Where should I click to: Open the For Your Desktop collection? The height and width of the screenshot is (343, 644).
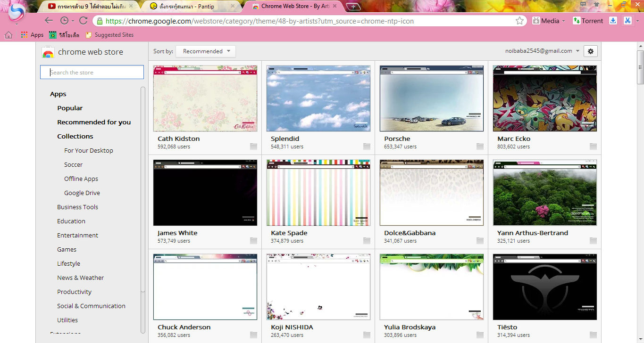tap(89, 151)
